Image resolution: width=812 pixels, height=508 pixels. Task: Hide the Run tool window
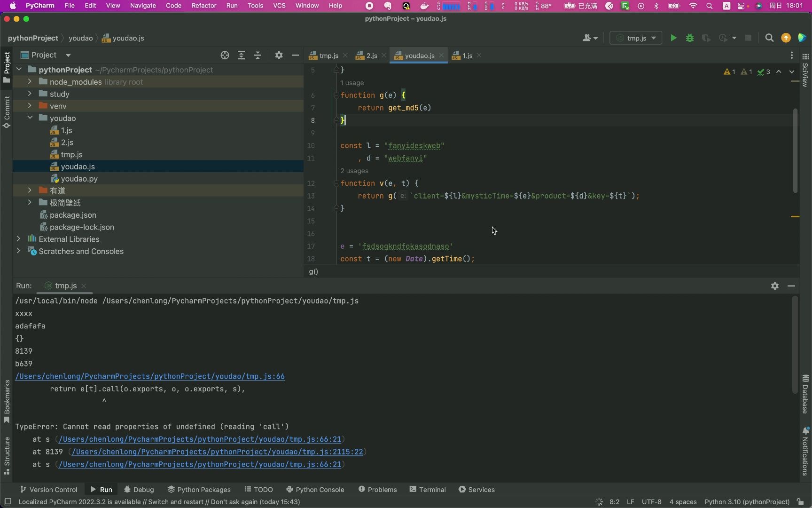coord(791,286)
